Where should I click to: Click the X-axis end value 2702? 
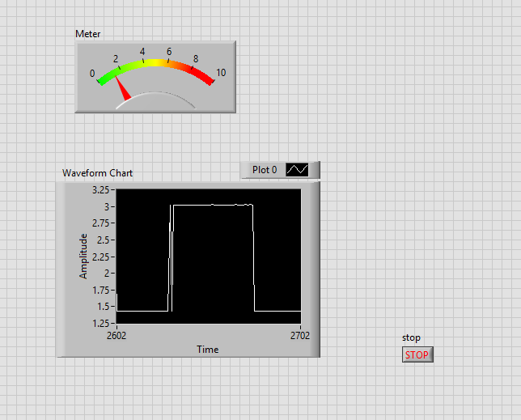point(300,335)
